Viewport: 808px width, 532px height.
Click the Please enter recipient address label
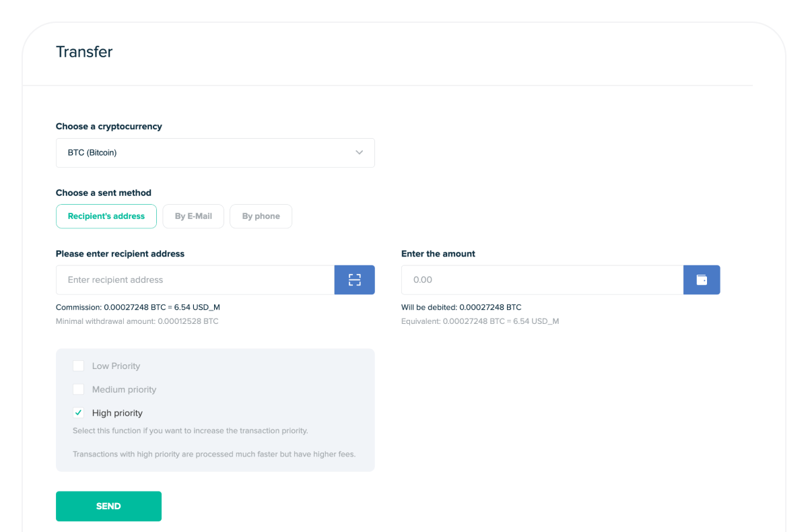click(120, 254)
